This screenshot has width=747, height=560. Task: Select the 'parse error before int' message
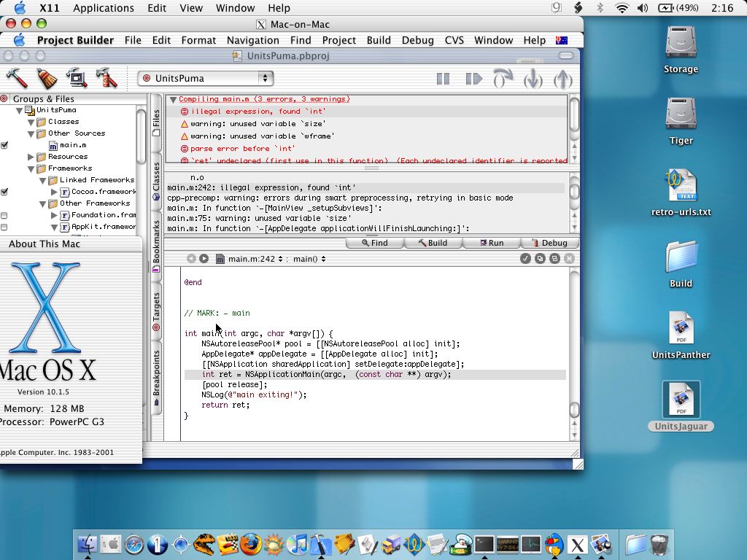click(x=242, y=148)
